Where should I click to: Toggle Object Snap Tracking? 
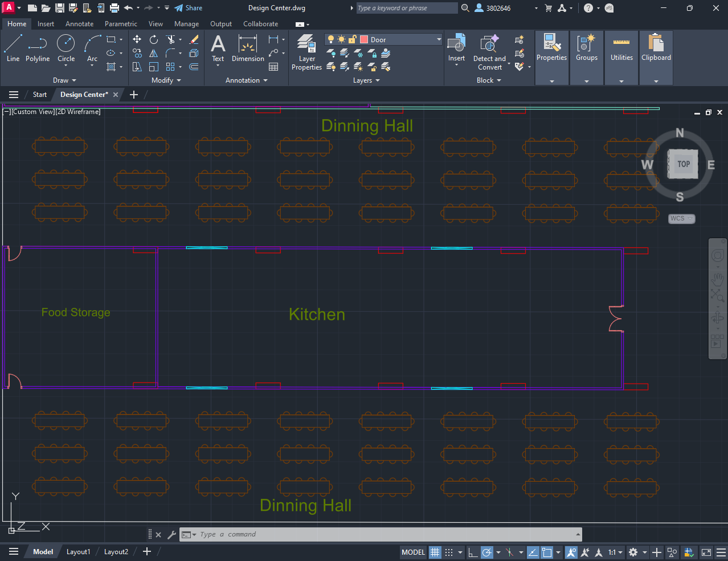pyautogui.click(x=533, y=552)
